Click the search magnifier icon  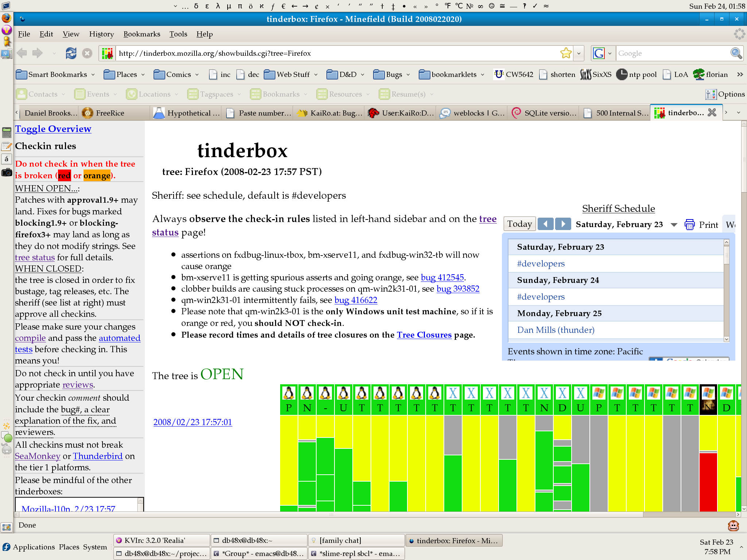tap(736, 53)
